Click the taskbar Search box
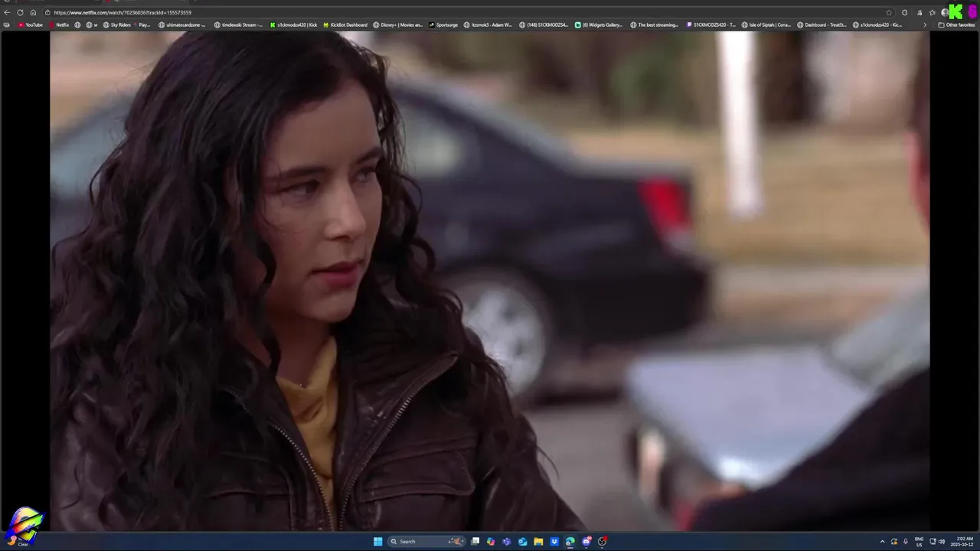This screenshot has width=980, height=551. [x=426, y=541]
